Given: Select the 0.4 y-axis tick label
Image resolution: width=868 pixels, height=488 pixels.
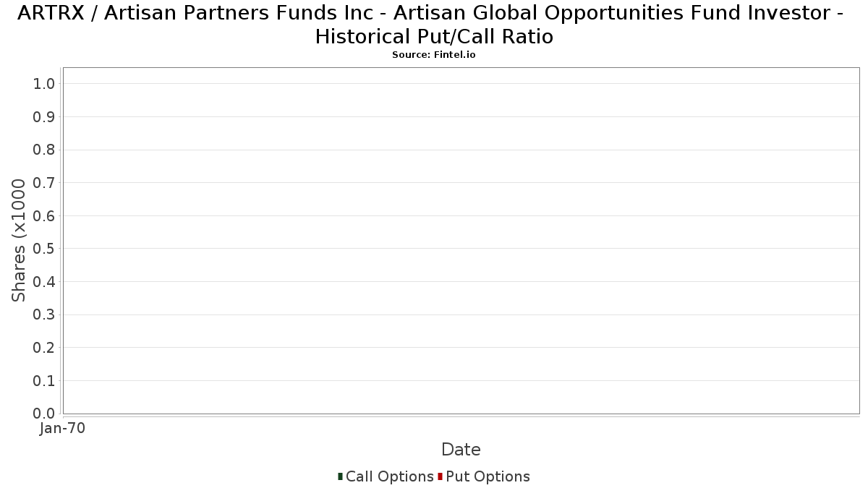Looking at the screenshot, I should 44,282.
